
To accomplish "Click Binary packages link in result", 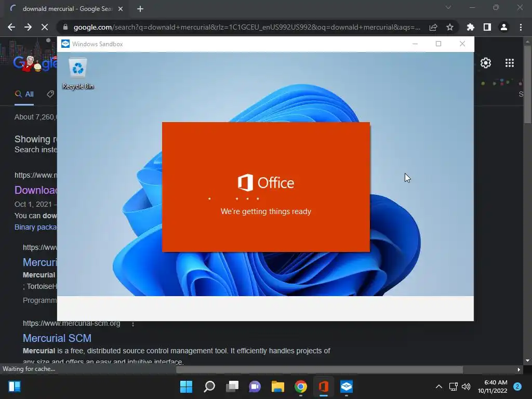I will click(36, 227).
